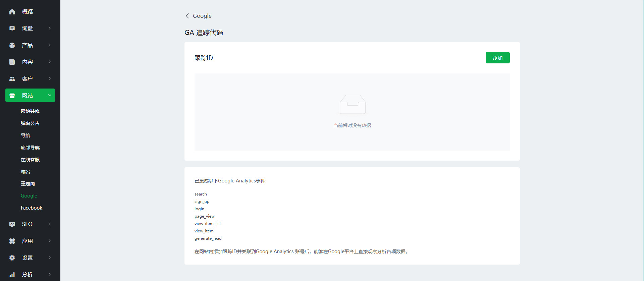Open 弹窗公告 in the sidebar
This screenshot has height=281, width=644.
(x=30, y=123)
